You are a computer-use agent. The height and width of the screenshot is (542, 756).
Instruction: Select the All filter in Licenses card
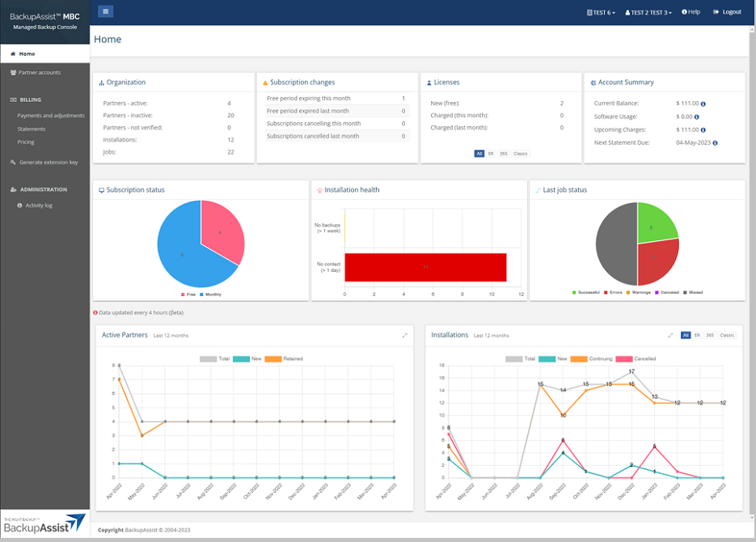[x=479, y=154]
